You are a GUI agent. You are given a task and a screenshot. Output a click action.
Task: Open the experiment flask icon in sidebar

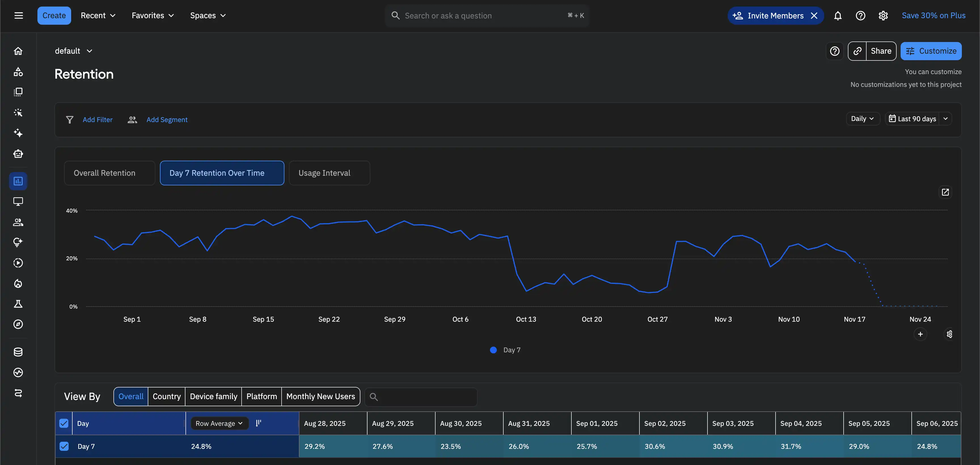(x=18, y=303)
